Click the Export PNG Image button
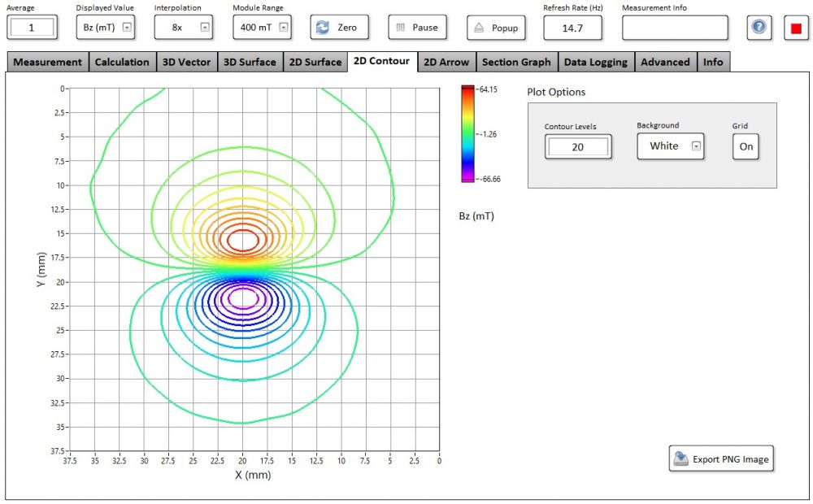The image size is (813, 504). 721,459
